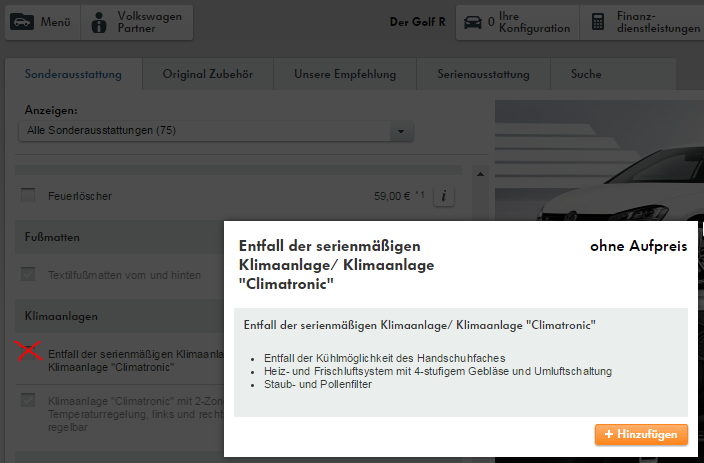Select the Sonderausstattung tab

73,74
